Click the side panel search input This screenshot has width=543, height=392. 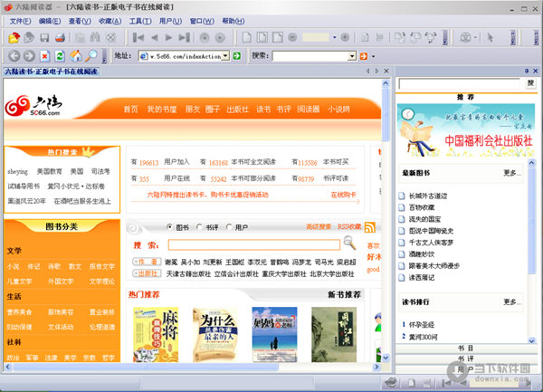pyautogui.click(x=460, y=83)
